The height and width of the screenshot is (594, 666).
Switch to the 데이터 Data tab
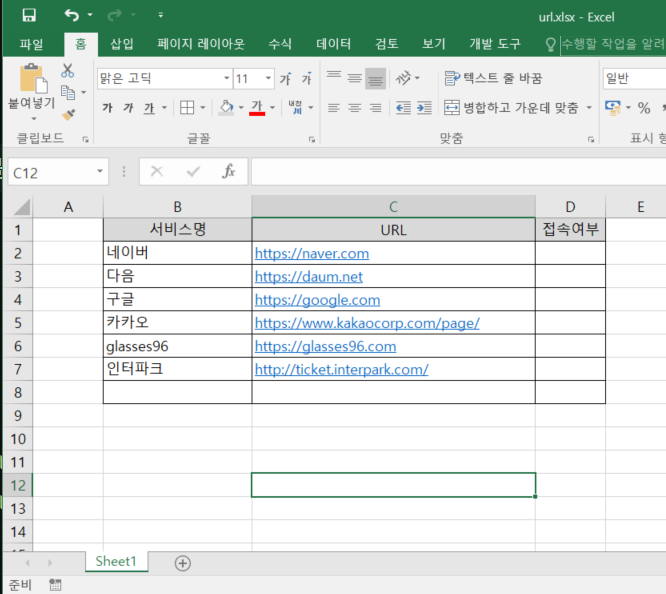click(334, 44)
